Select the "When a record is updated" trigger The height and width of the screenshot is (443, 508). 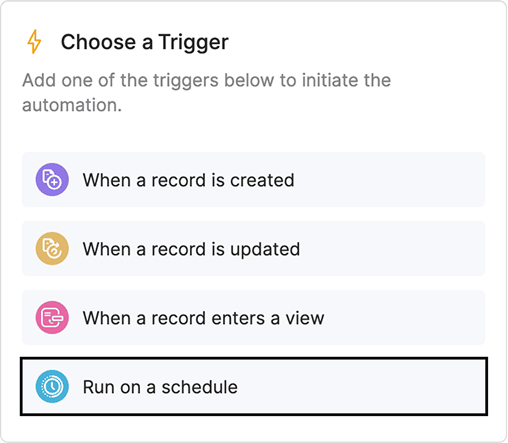[253, 249]
